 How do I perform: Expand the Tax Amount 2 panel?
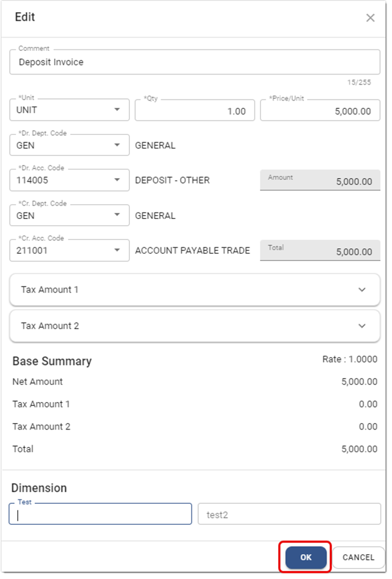pos(195,326)
